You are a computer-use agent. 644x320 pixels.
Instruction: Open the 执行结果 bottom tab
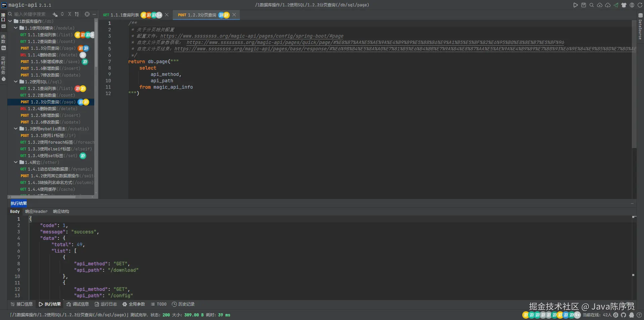click(x=50, y=304)
